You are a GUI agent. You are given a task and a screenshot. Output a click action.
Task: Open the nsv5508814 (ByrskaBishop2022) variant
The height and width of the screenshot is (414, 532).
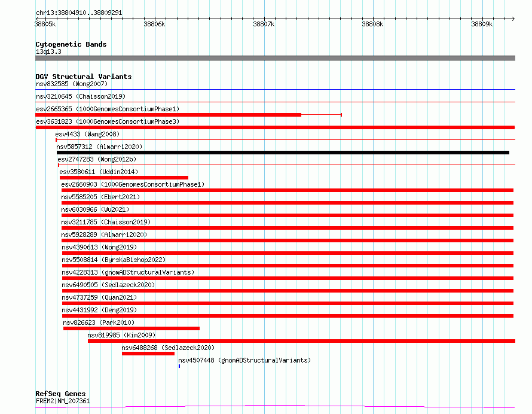[x=114, y=260]
